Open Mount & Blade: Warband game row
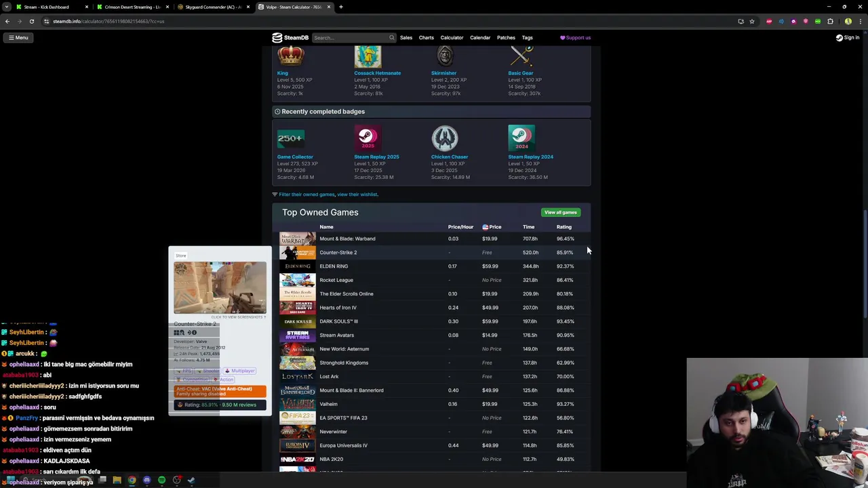The image size is (868, 488). (431, 239)
